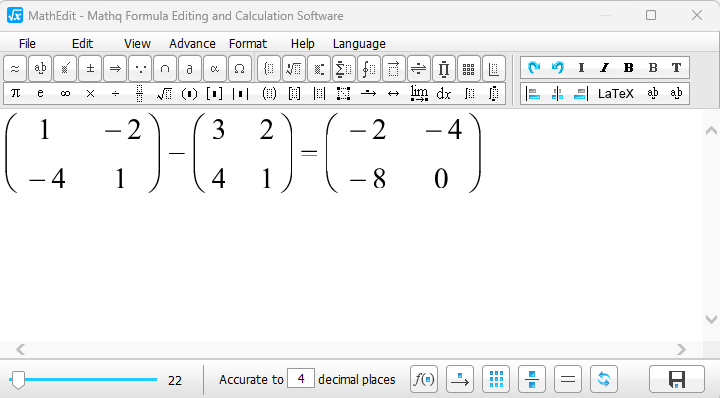
Task: Toggle the T text mode
Action: (676, 68)
